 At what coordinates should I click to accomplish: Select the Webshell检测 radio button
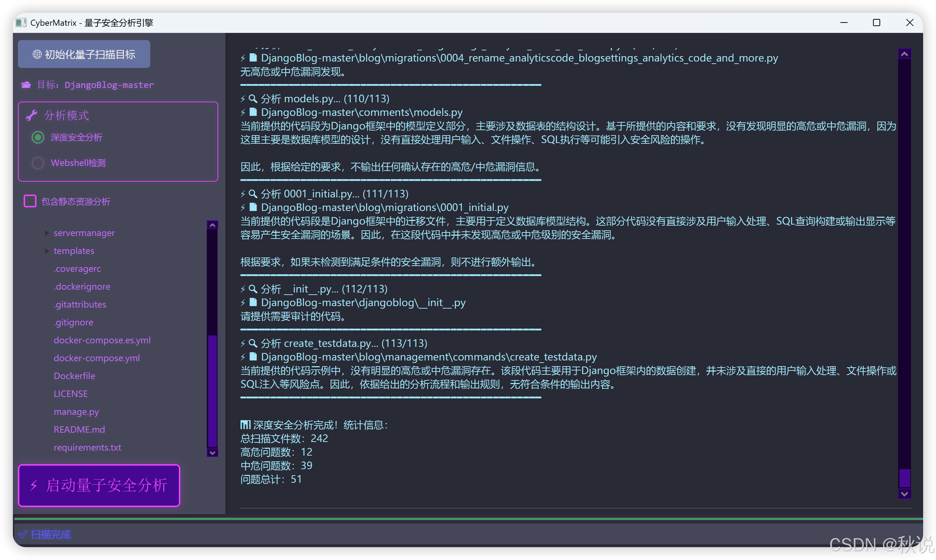pos(38,163)
